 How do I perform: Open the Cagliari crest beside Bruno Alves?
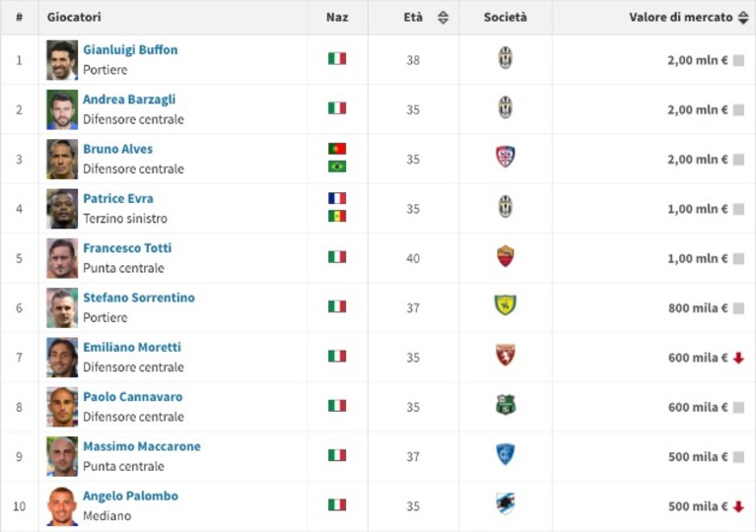[x=505, y=157]
